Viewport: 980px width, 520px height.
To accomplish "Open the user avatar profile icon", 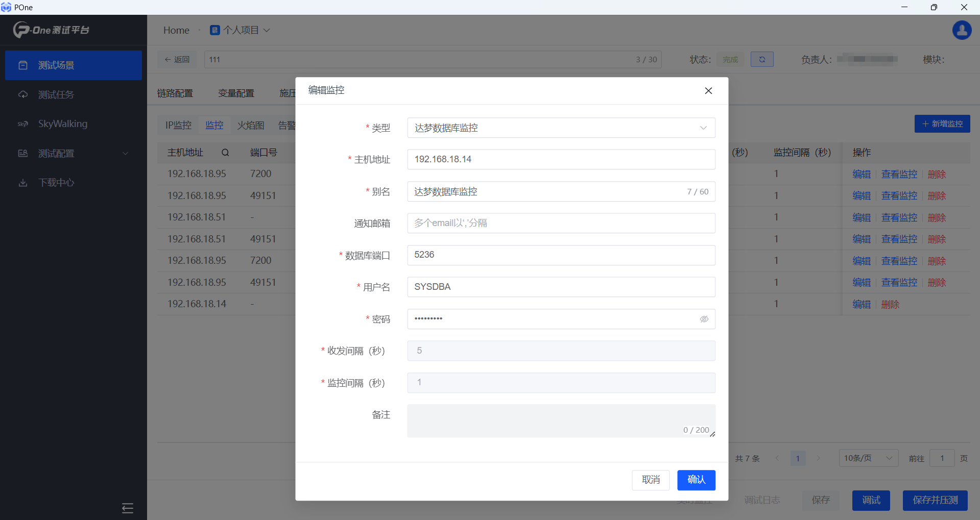I will click(x=961, y=30).
